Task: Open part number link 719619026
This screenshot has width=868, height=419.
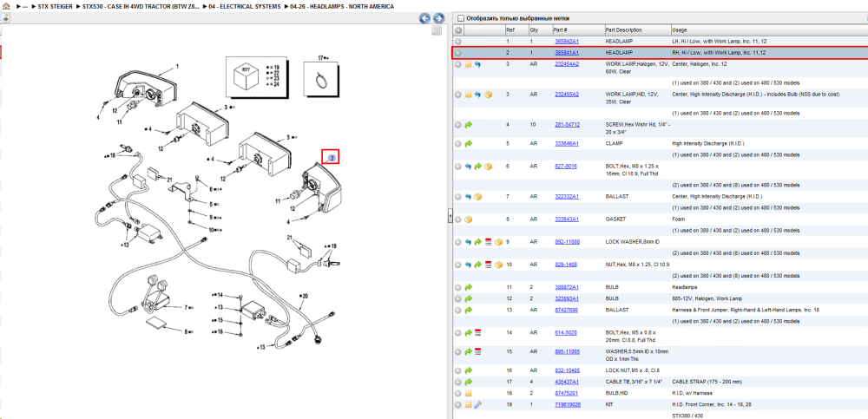Action: 568,404
